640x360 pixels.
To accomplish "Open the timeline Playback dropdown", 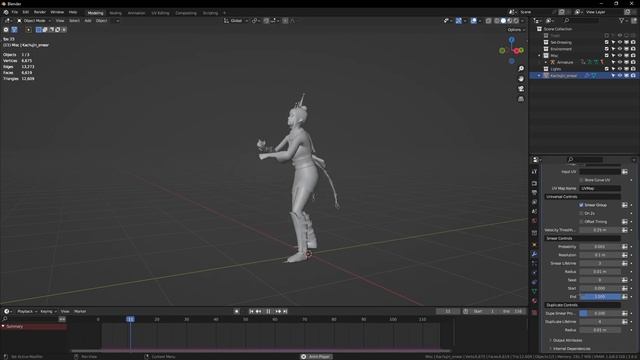I will 27,311.
